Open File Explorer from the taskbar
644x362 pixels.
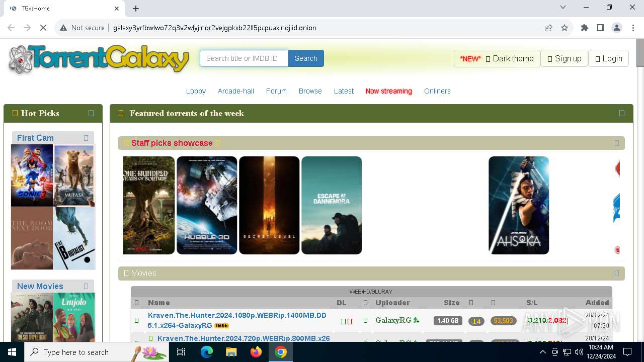(x=231, y=352)
